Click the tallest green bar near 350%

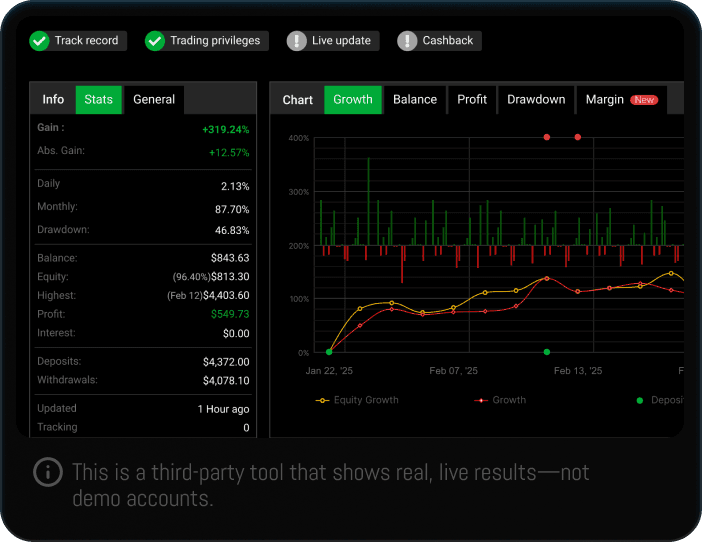368,201
